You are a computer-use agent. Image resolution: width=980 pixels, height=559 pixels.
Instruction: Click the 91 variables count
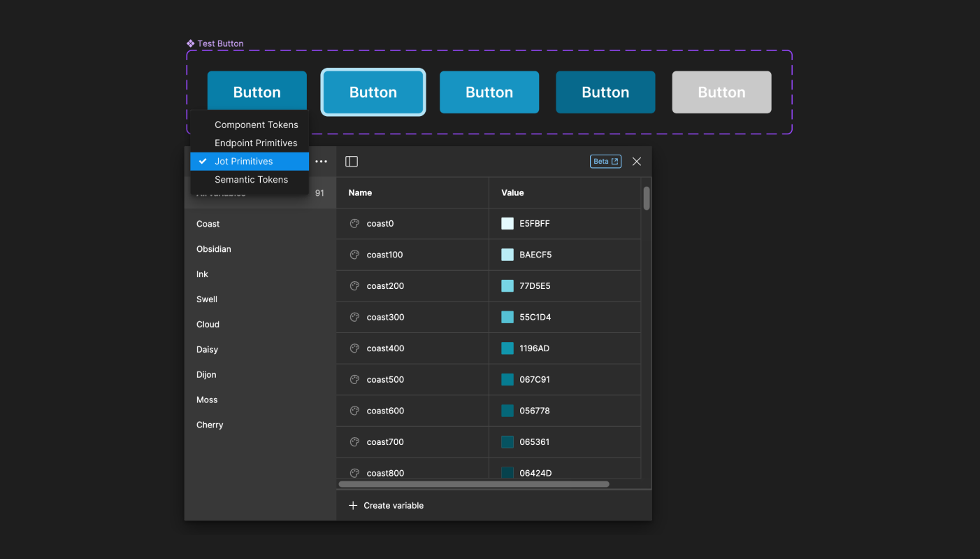pyautogui.click(x=319, y=193)
